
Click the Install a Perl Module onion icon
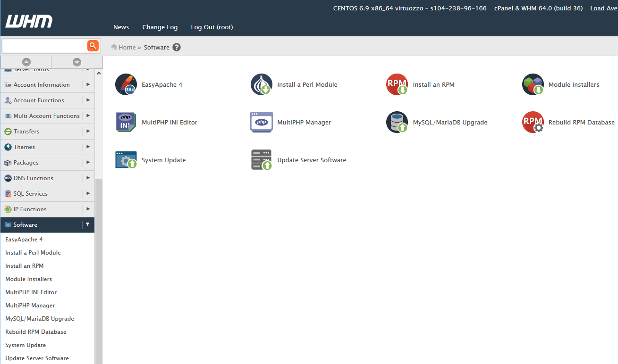[x=262, y=84]
